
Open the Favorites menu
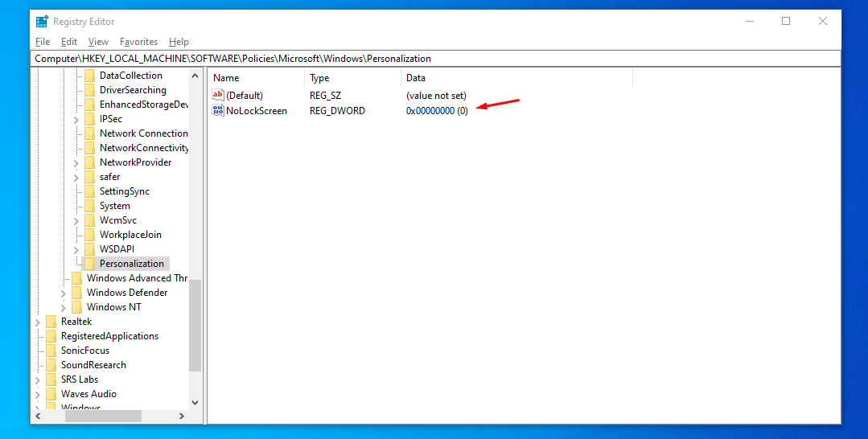[x=138, y=42]
